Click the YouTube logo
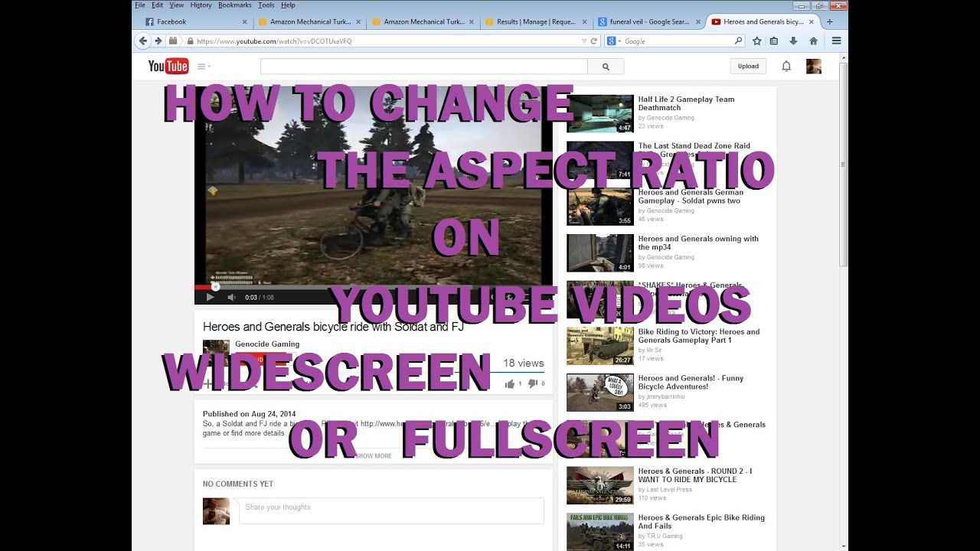 (168, 67)
